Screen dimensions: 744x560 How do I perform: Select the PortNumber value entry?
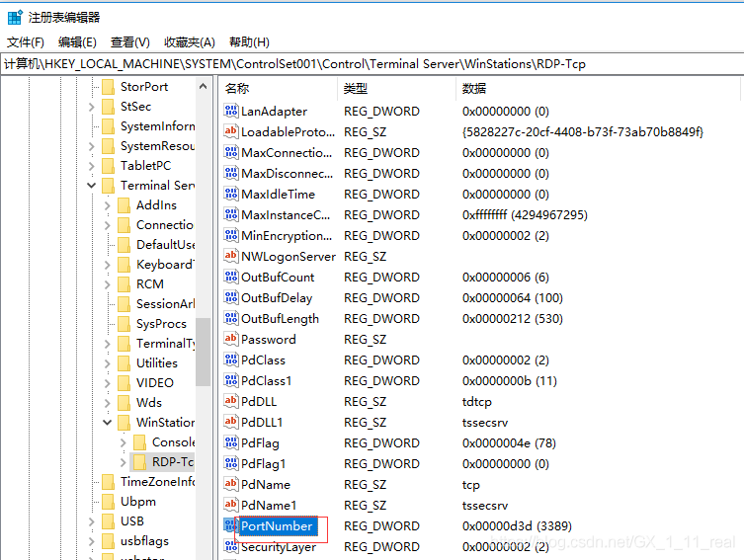(x=277, y=525)
